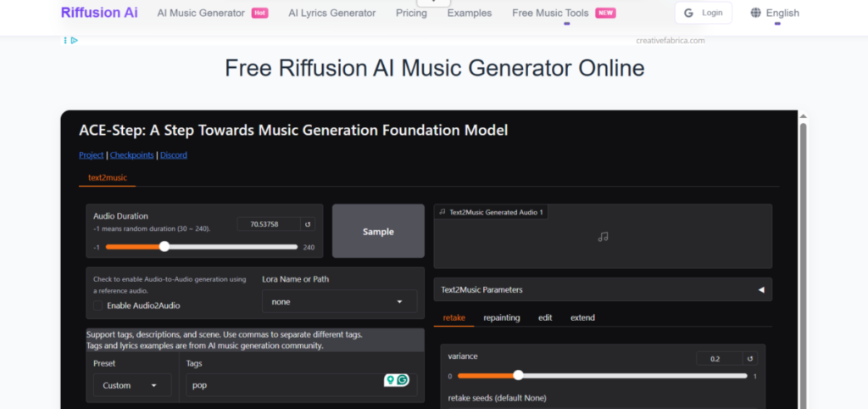Open the Examples page
Viewport: 868px width, 409px height.
pyautogui.click(x=470, y=13)
